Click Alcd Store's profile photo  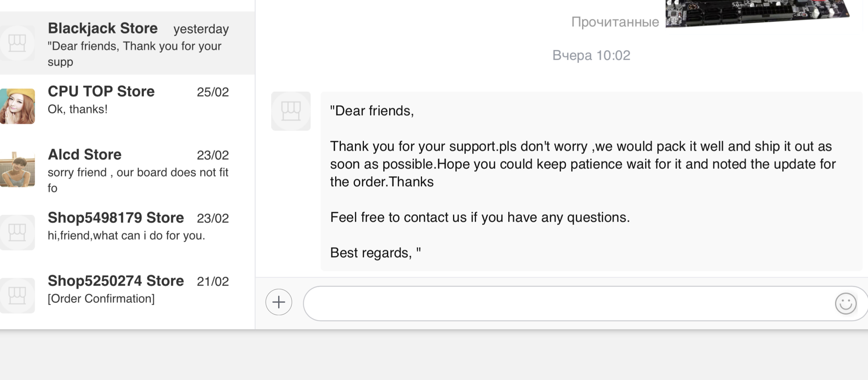click(17, 169)
